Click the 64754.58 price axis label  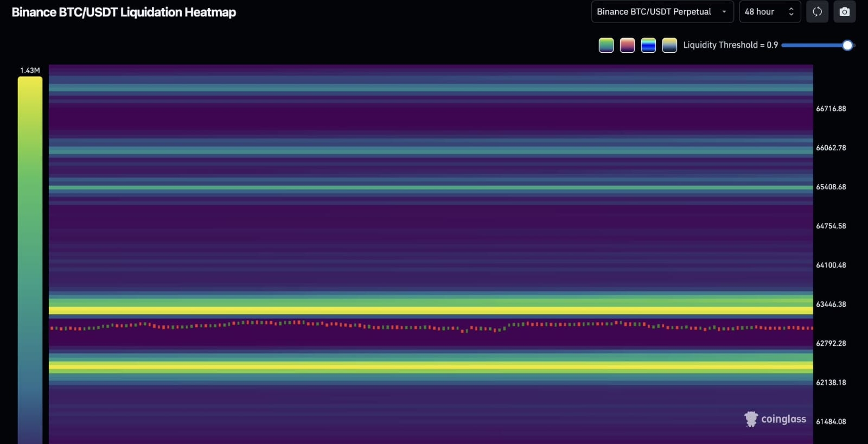pyautogui.click(x=831, y=226)
